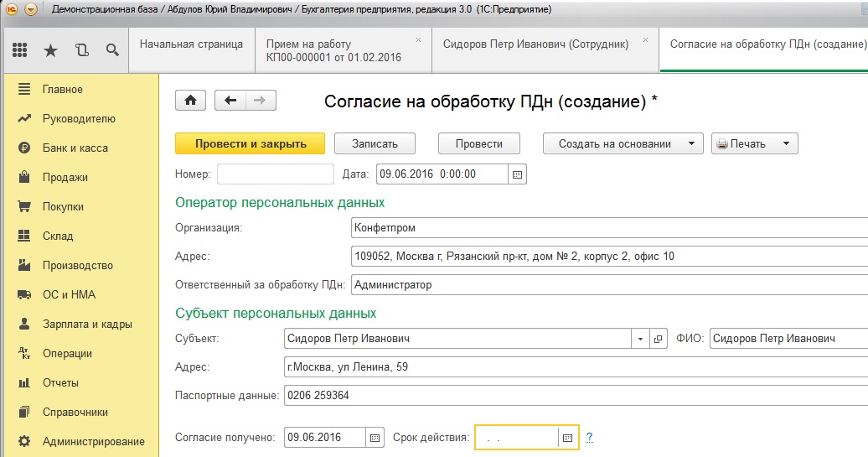The width and height of the screenshot is (868, 457).
Task: Close the Прием на работу tab
Action: pyautogui.click(x=419, y=40)
